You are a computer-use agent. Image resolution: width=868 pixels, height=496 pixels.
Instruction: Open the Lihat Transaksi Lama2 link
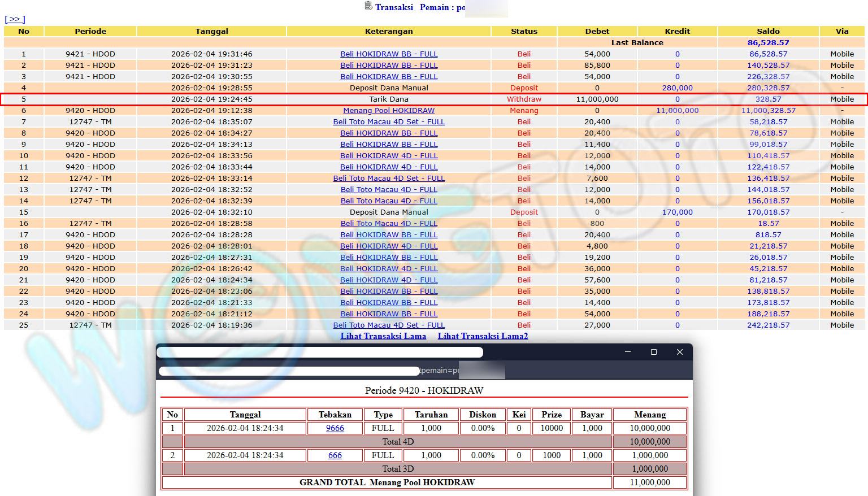483,336
